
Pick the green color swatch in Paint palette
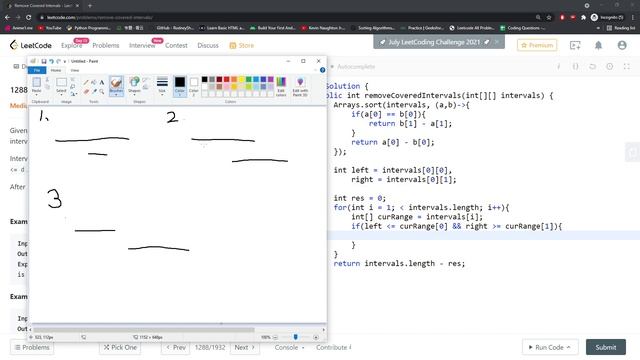[249, 79]
